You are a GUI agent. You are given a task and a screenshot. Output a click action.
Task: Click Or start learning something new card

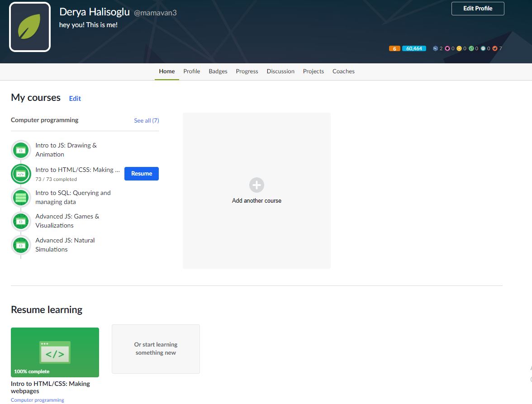click(156, 349)
